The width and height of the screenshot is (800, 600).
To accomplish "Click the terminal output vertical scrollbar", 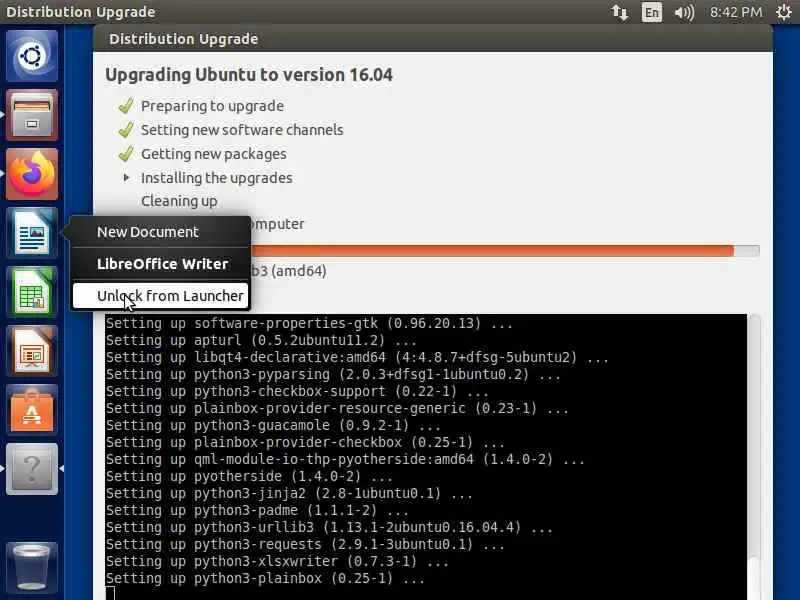I will 754,457.
